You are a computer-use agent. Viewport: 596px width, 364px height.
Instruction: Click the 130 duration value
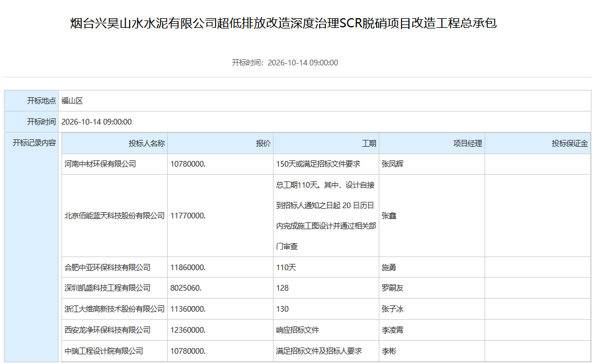(283, 309)
